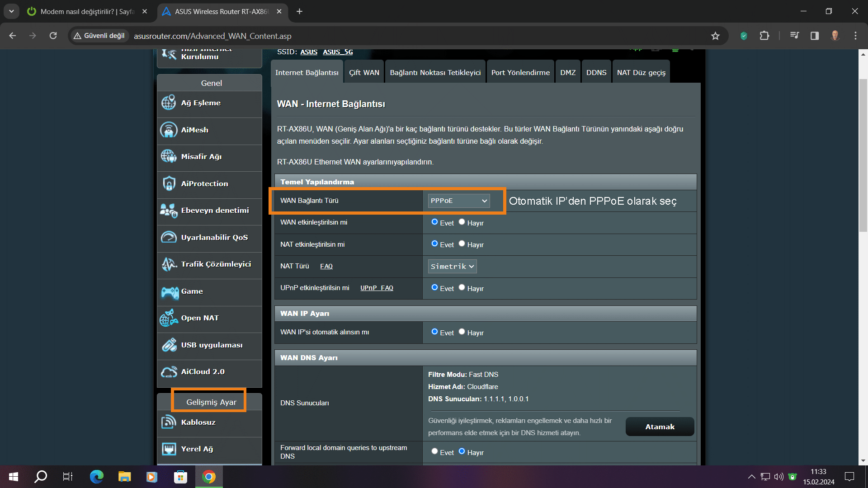Select Hayır for NAT etkinleştirilsin mi
Screen dimensions: 868x488
462,244
